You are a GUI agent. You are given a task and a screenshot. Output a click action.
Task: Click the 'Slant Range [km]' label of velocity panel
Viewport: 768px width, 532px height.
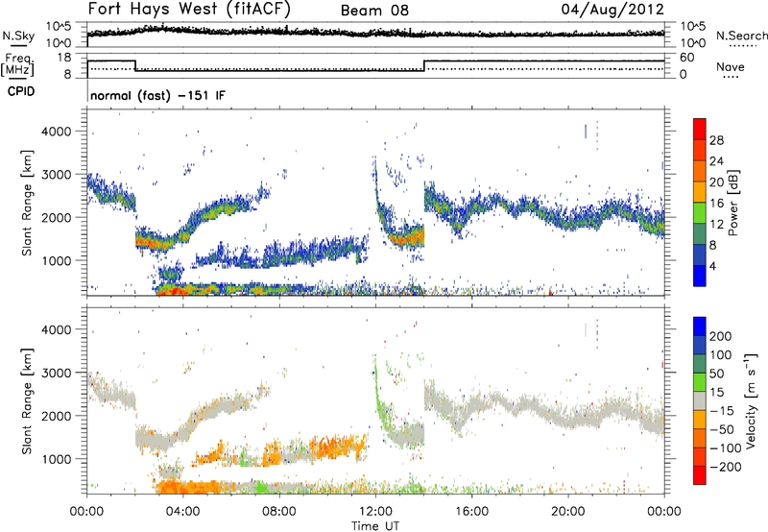click(27, 400)
